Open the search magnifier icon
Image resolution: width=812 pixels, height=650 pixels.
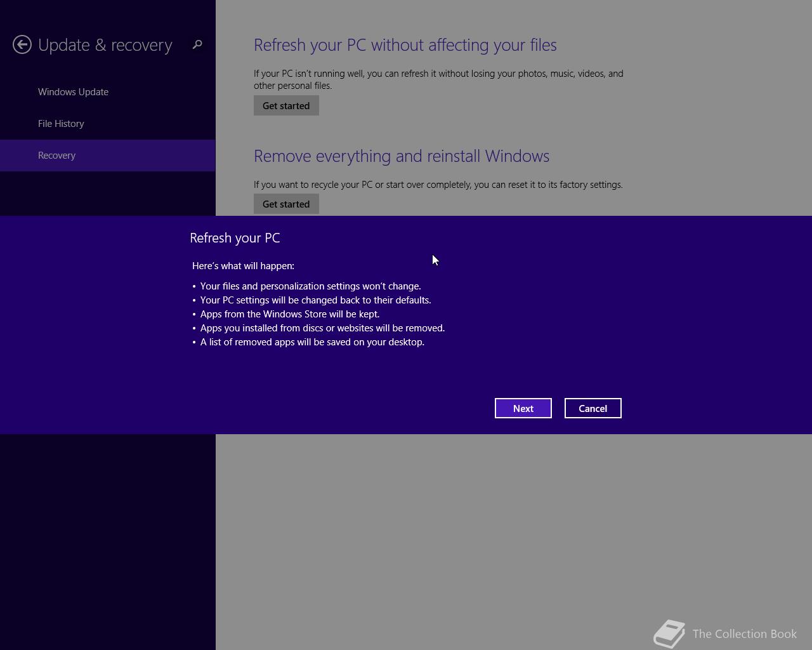197,44
